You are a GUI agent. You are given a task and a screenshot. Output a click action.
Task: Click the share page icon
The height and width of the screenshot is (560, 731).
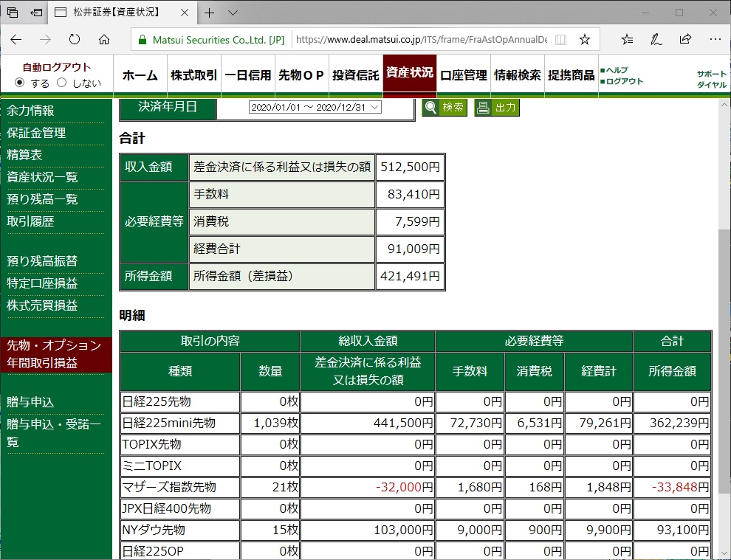685,39
